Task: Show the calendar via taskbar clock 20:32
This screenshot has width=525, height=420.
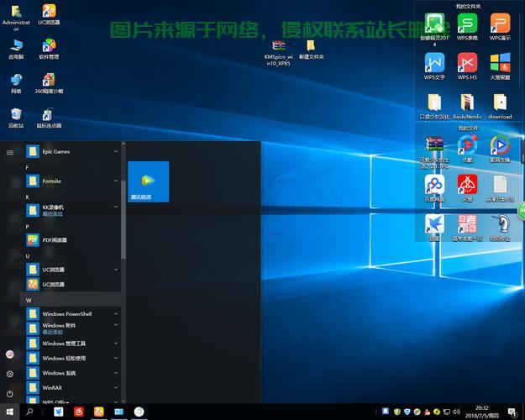Action: pos(482,412)
